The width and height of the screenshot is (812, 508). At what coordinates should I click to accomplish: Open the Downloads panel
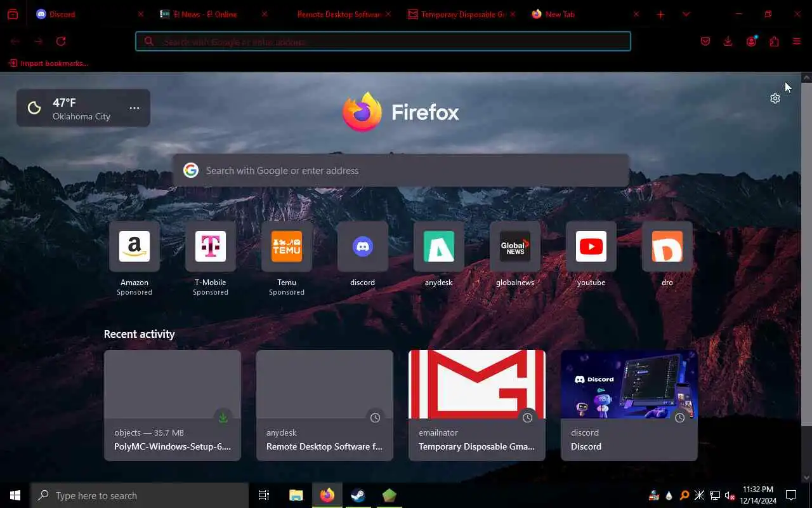tap(728, 41)
